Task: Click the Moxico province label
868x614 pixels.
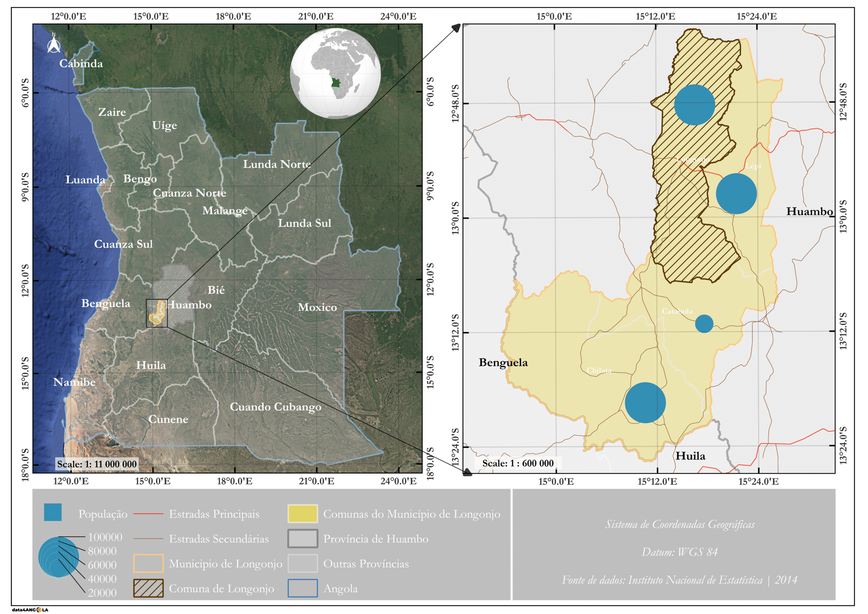Action: (317, 307)
